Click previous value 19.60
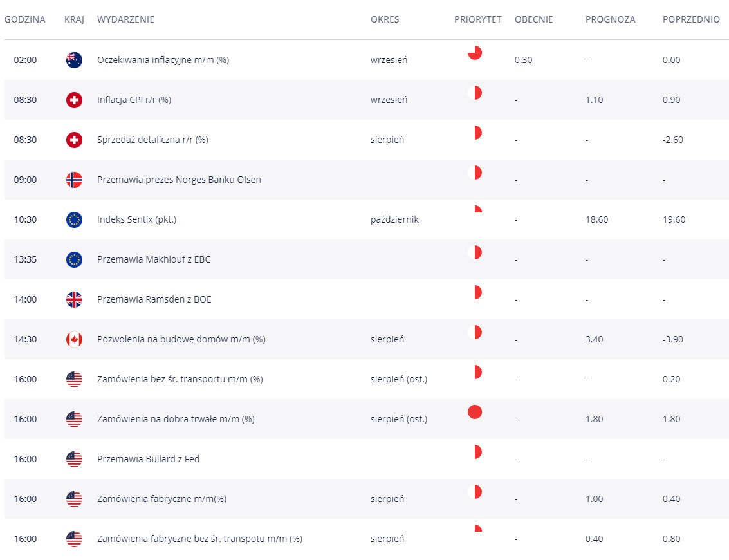 pyautogui.click(x=674, y=219)
